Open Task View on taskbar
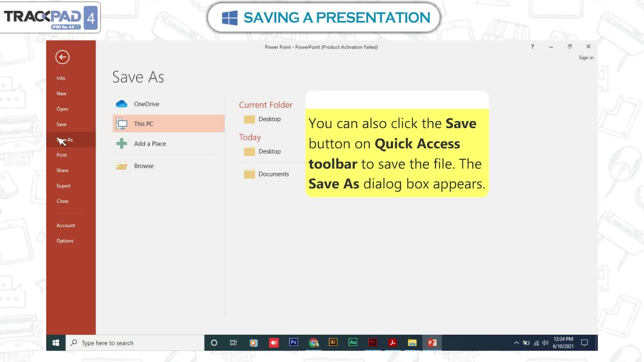Image resolution: width=644 pixels, height=362 pixels. (x=233, y=343)
